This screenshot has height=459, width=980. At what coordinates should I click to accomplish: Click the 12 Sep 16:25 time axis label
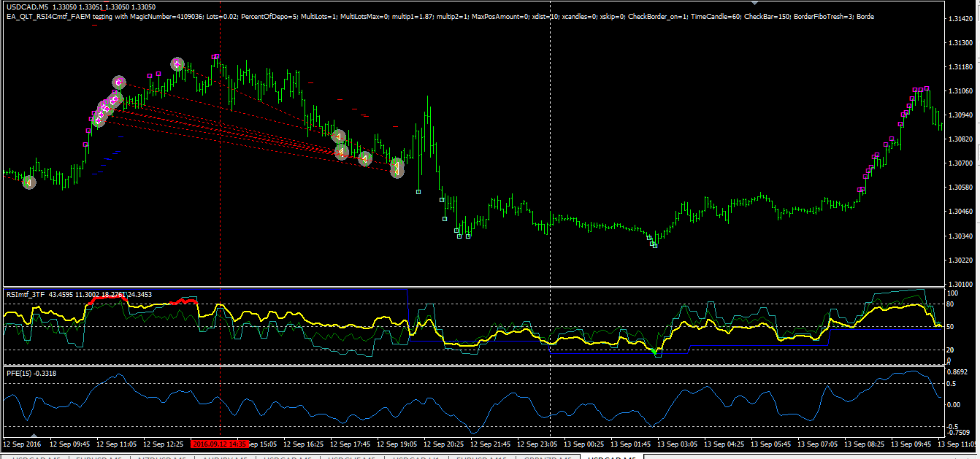(x=305, y=444)
